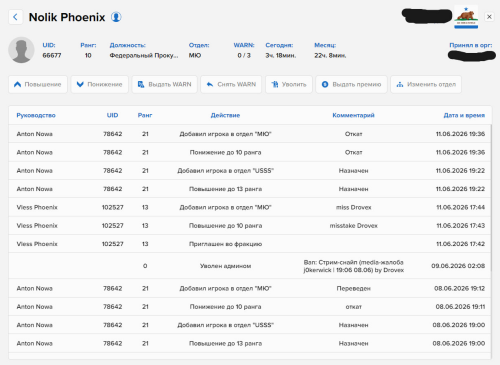Click the 'Уволен админом' action
Image resolution: width=500 pixels, height=365 pixels.
[x=225, y=266]
